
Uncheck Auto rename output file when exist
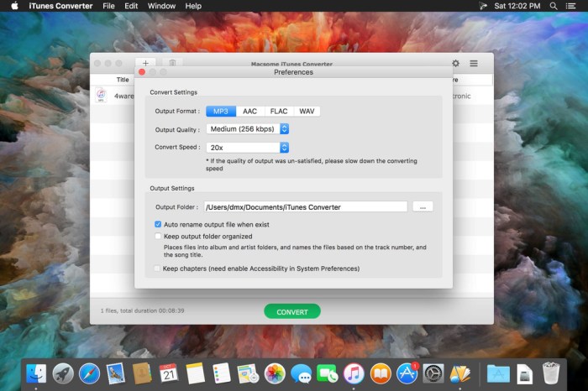(x=158, y=225)
